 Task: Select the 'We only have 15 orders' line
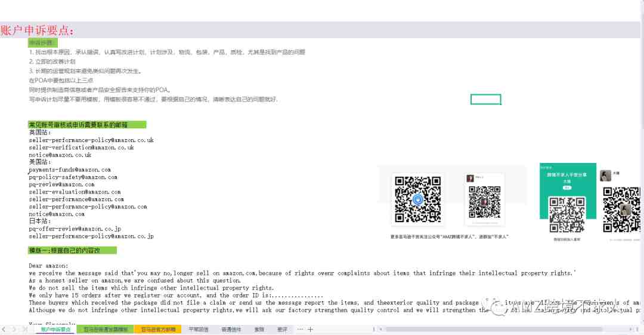(176, 296)
